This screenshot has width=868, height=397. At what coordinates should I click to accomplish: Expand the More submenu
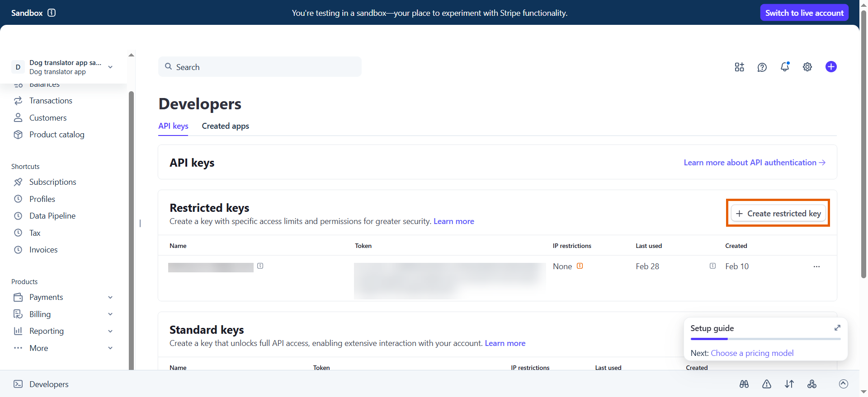[110, 348]
